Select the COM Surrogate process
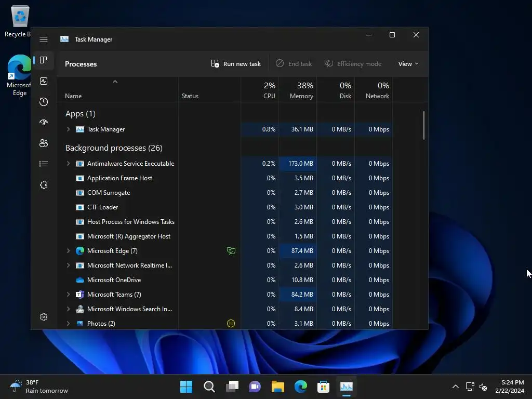 pos(225,193)
